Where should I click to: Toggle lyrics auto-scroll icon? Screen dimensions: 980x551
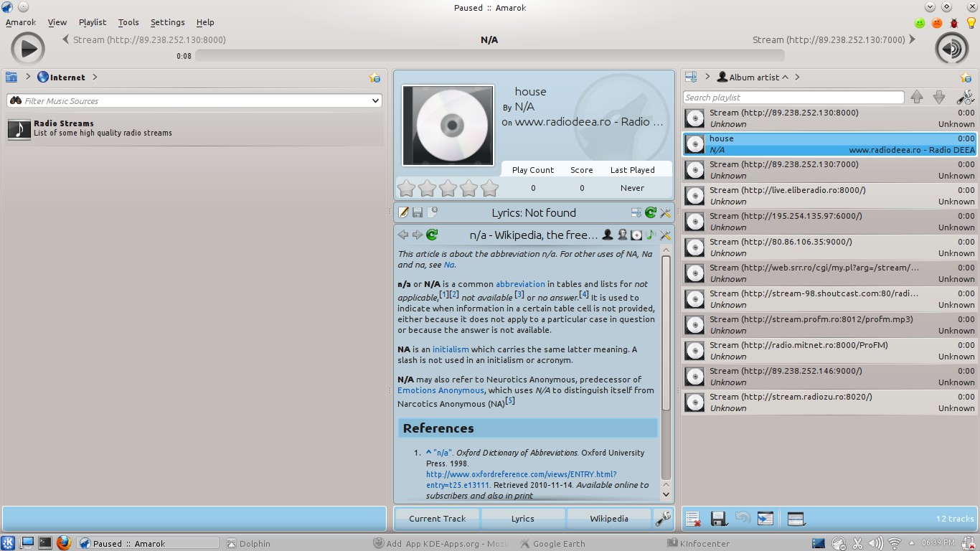(636, 212)
